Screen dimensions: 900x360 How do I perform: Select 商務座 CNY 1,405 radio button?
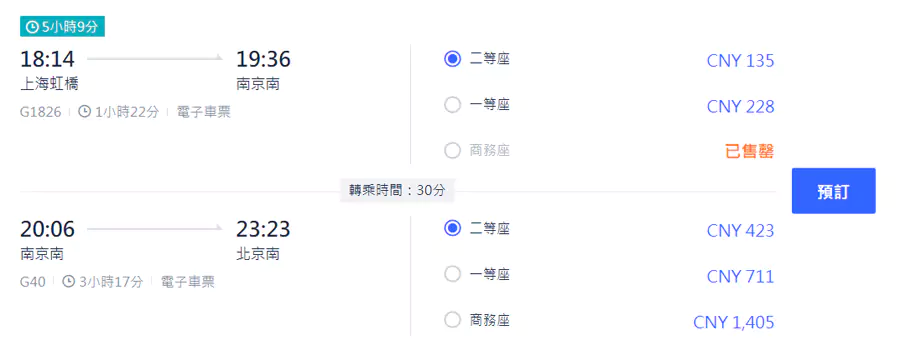[x=452, y=320]
